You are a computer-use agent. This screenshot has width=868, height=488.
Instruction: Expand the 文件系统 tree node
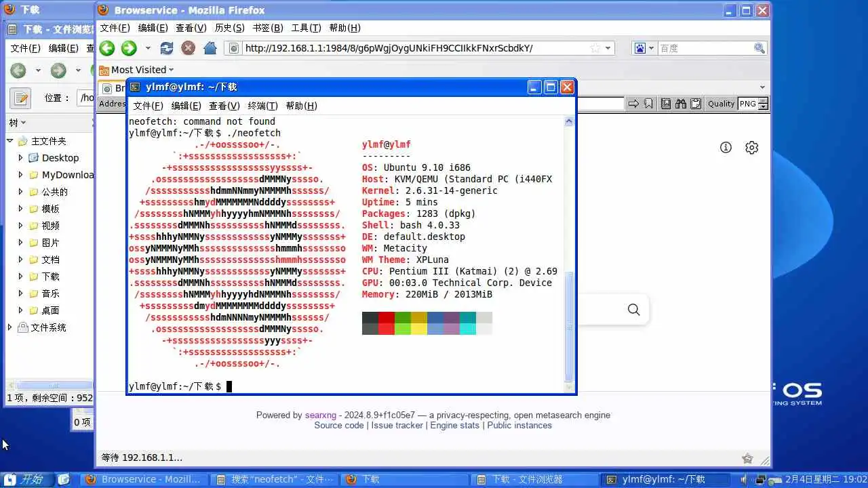click(10, 327)
